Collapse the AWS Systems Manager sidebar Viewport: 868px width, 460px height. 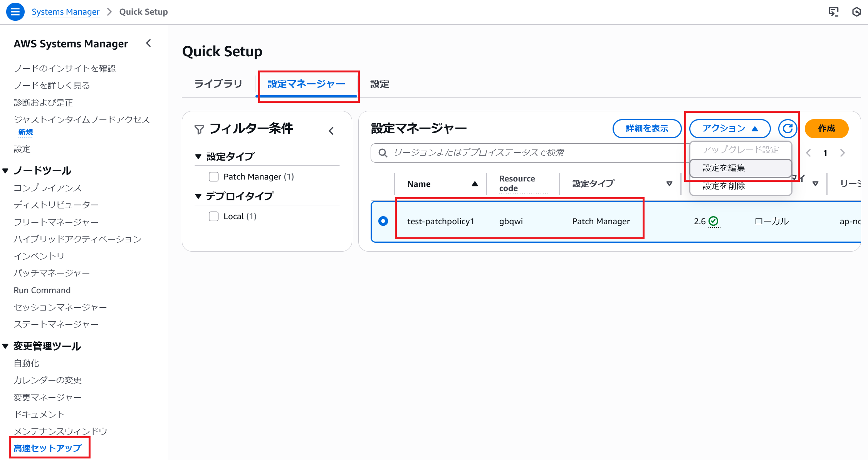[149, 43]
